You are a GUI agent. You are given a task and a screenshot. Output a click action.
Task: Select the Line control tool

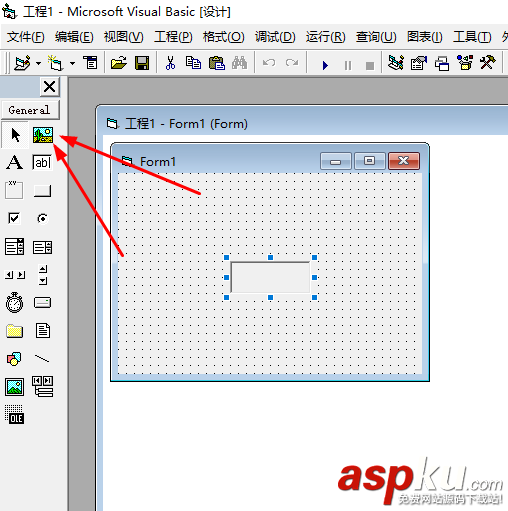pos(42,359)
